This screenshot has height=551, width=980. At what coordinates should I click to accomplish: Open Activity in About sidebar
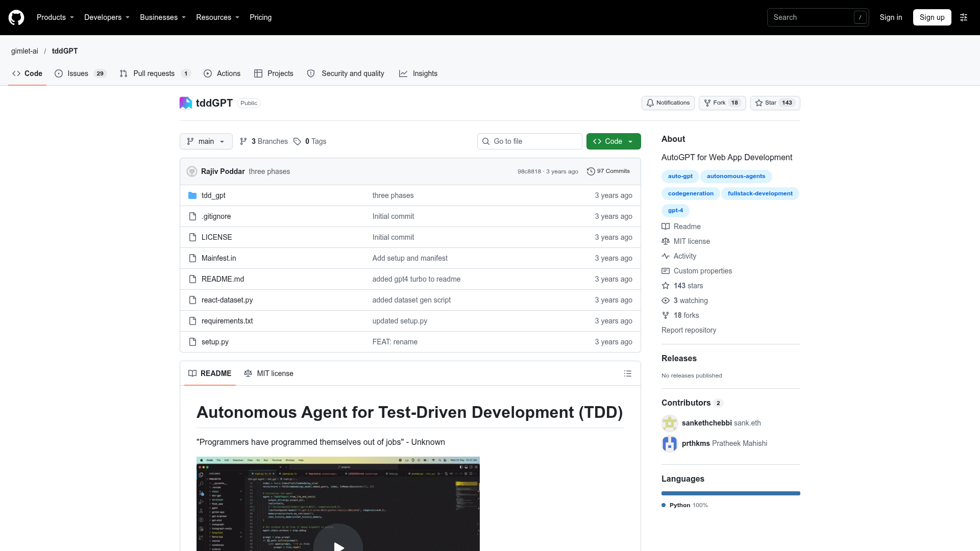pos(679,256)
